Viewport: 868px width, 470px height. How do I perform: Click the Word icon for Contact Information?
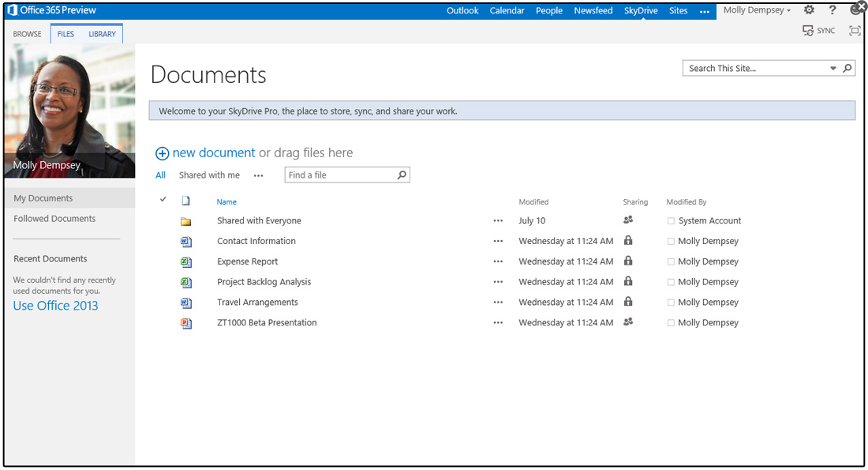[x=186, y=242]
